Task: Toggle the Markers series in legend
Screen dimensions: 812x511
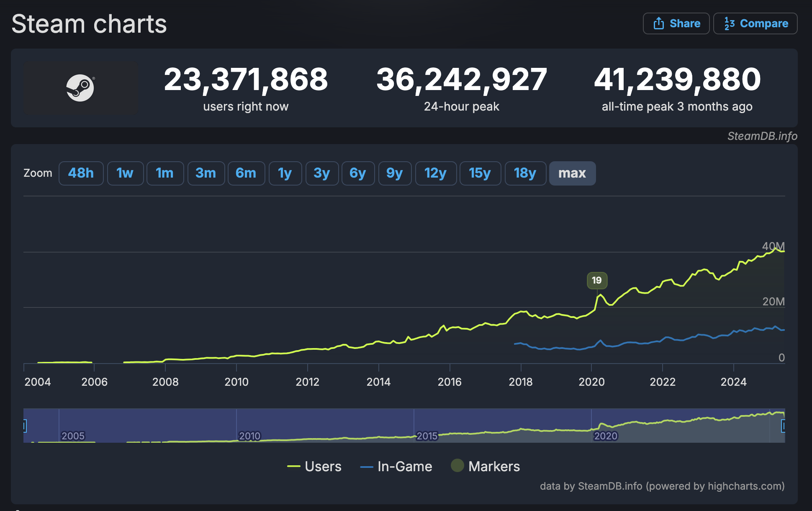Action: click(x=486, y=466)
